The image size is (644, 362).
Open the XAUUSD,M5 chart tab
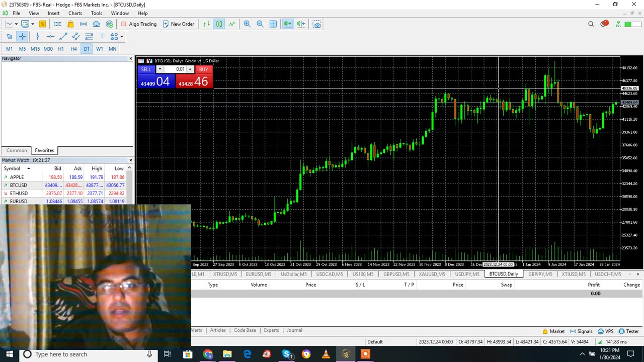pyautogui.click(x=432, y=274)
